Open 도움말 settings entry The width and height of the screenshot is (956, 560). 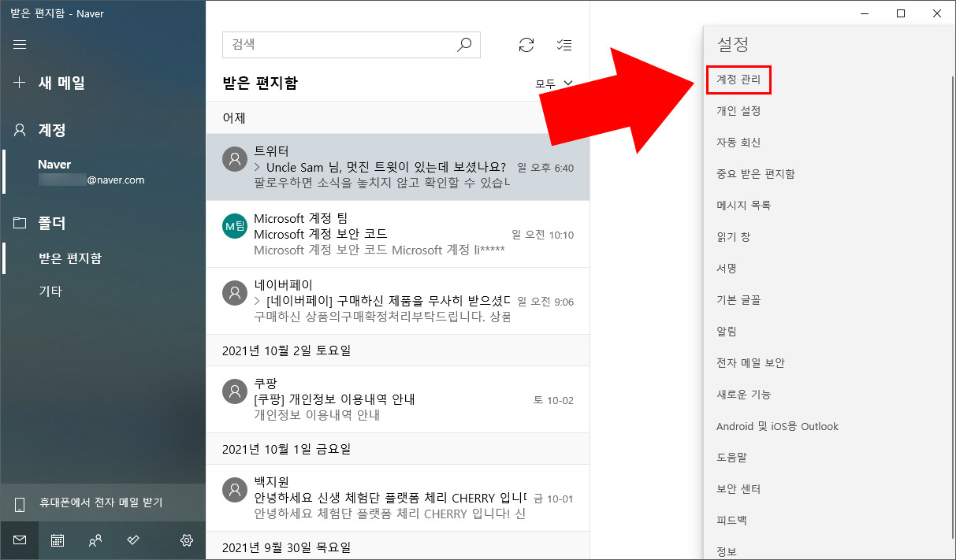731,458
